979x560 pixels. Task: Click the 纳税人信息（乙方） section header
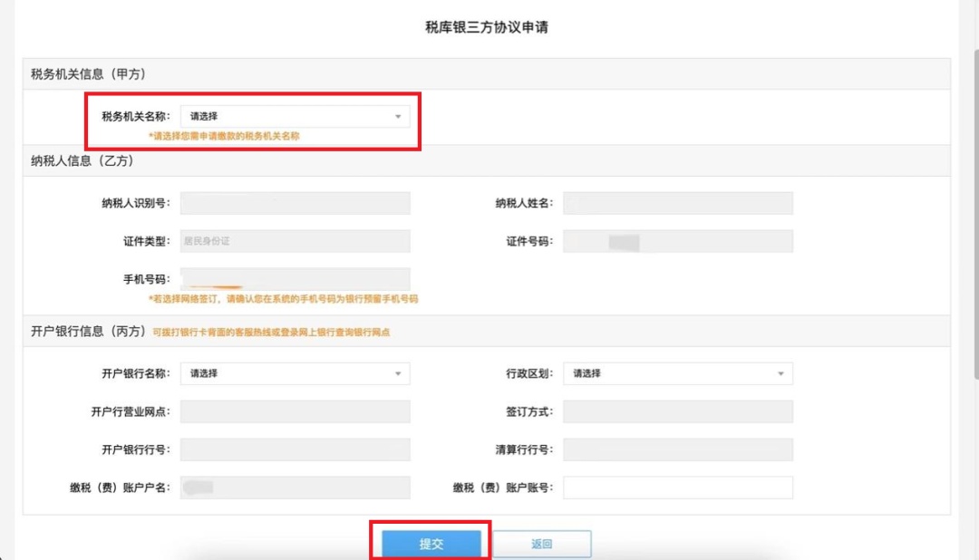[82, 160]
